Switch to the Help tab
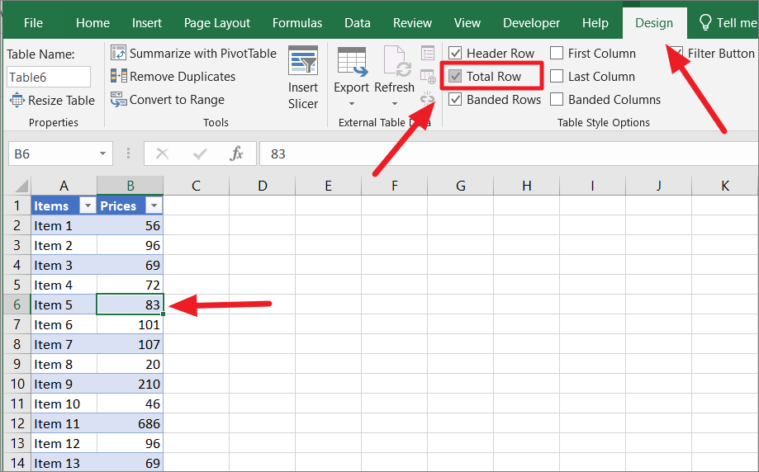 point(595,23)
